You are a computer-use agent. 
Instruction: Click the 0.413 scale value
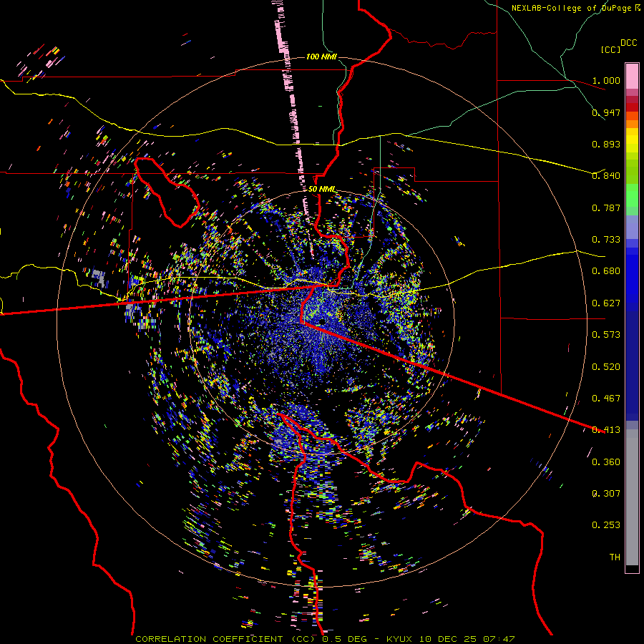click(x=606, y=430)
